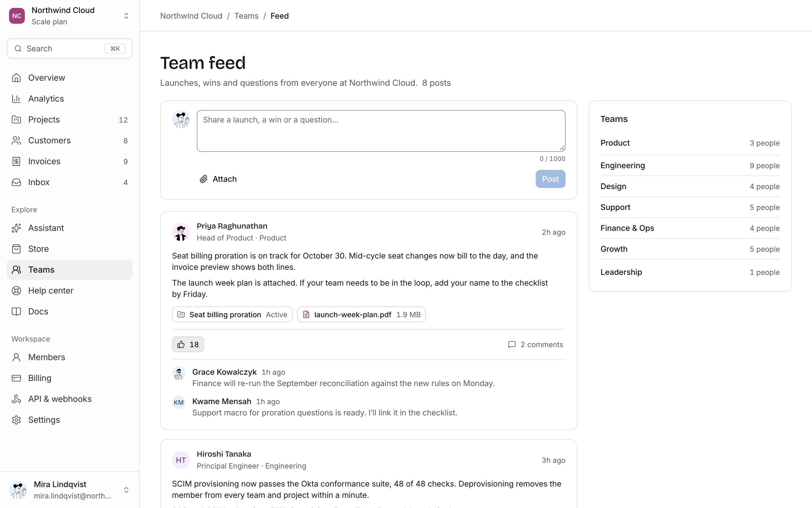Click the Teams breadcrumb link
Screen dimensions: 812x508
[246, 16]
